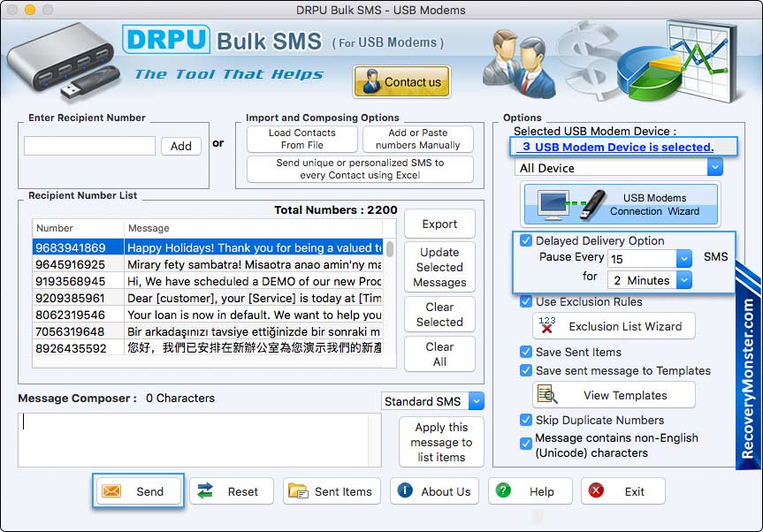Toggle Save sent message to Templates
Viewport: 763px width, 532px height.
click(x=525, y=370)
